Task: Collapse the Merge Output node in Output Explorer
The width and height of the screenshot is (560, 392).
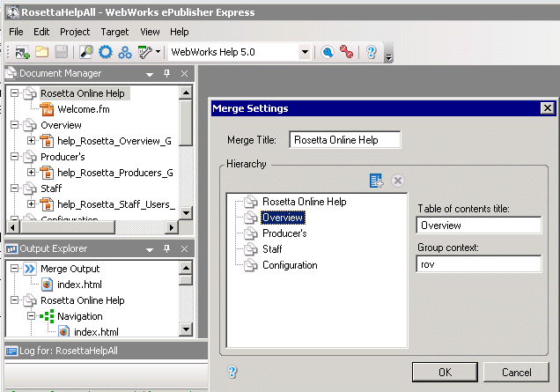Action: pyautogui.click(x=14, y=269)
